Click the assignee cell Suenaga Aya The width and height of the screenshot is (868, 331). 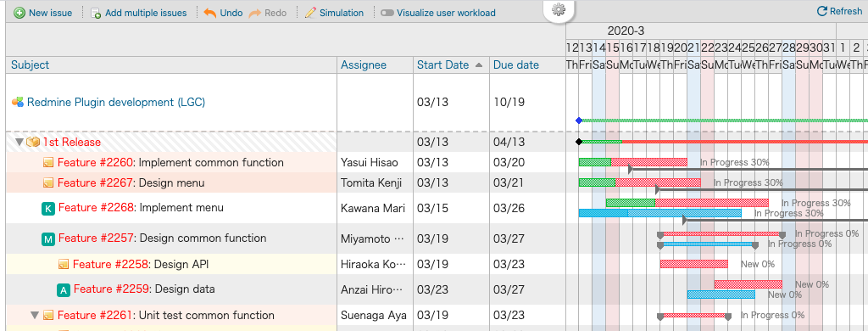pos(376,315)
